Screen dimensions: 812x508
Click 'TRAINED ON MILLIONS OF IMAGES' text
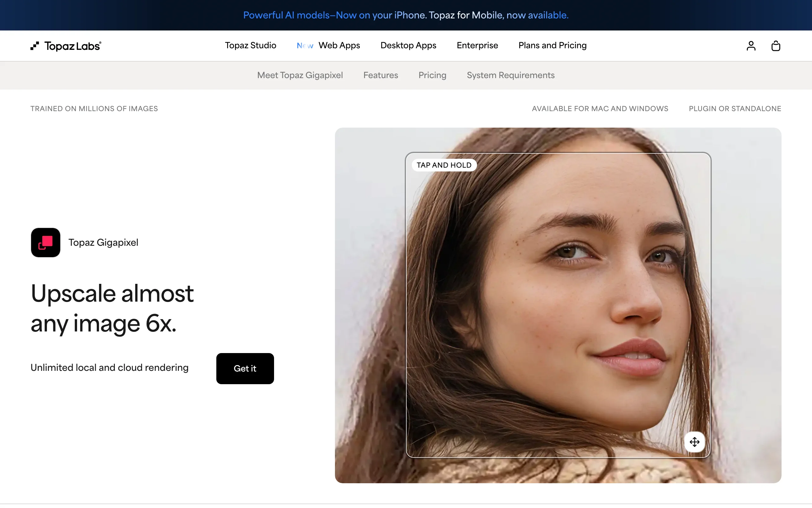tap(94, 109)
